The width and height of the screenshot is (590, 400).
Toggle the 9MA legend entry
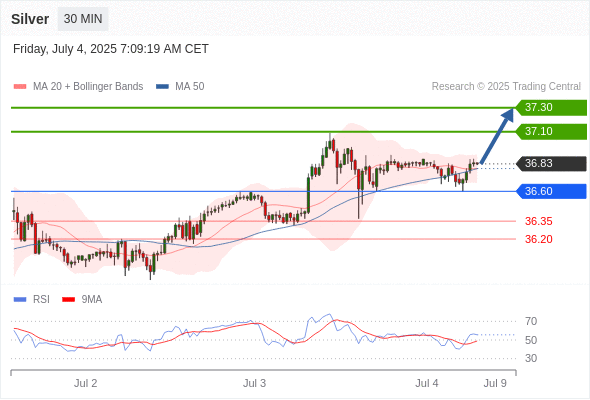[82, 300]
